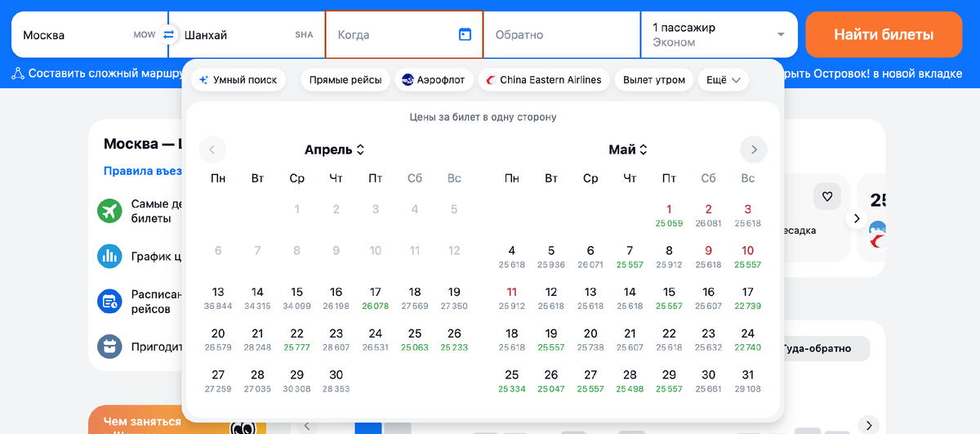
Task: Select April 26 priced 25 233
Action: (x=454, y=339)
